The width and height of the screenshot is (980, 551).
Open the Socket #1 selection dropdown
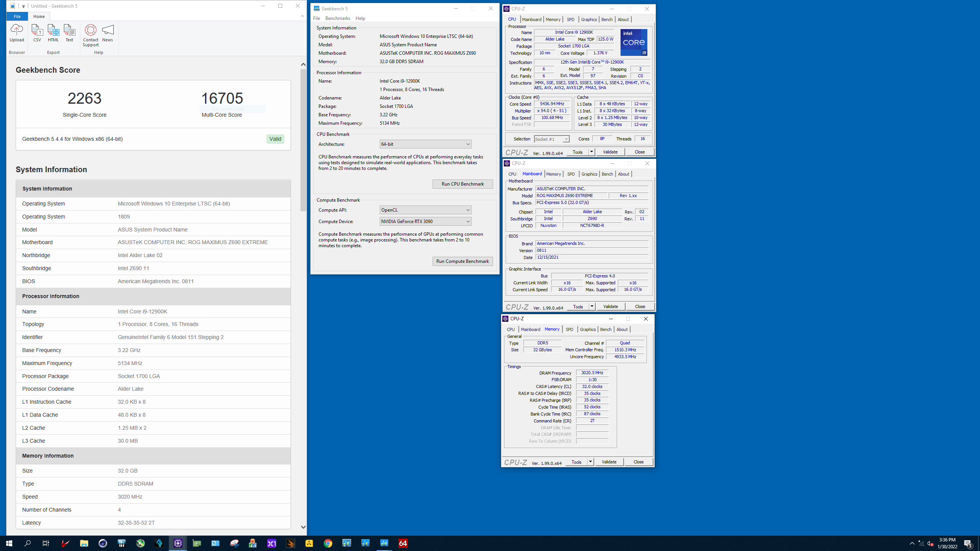point(552,139)
